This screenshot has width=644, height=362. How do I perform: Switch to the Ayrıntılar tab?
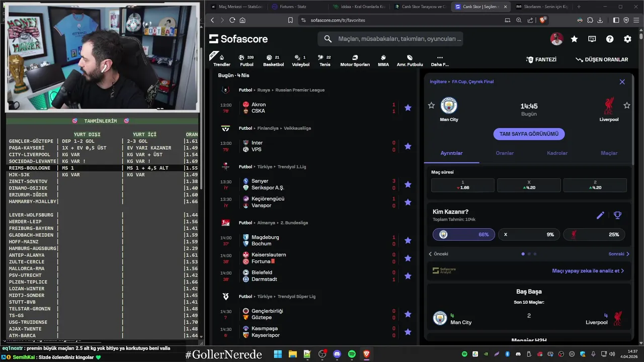coord(451,153)
